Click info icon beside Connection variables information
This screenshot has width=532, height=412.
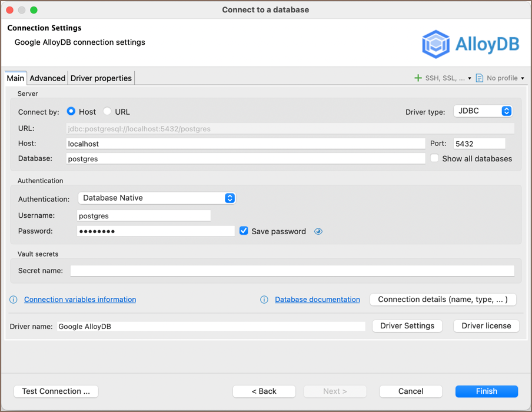pyautogui.click(x=14, y=300)
